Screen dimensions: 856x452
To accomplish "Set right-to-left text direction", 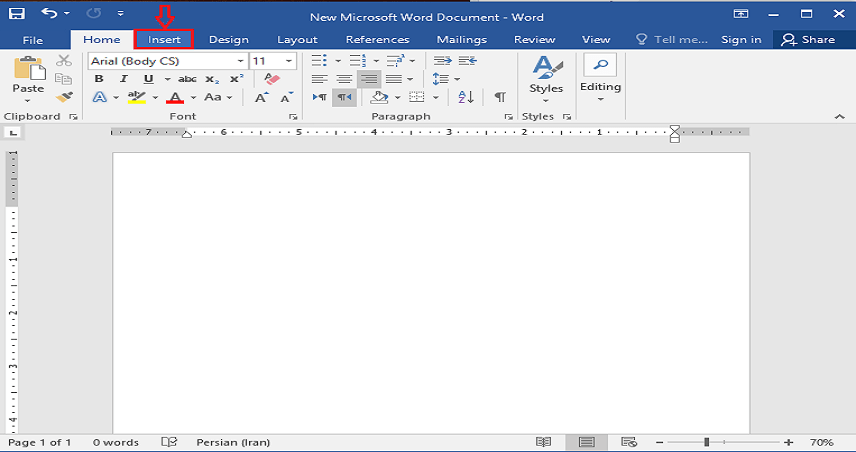I will point(344,97).
